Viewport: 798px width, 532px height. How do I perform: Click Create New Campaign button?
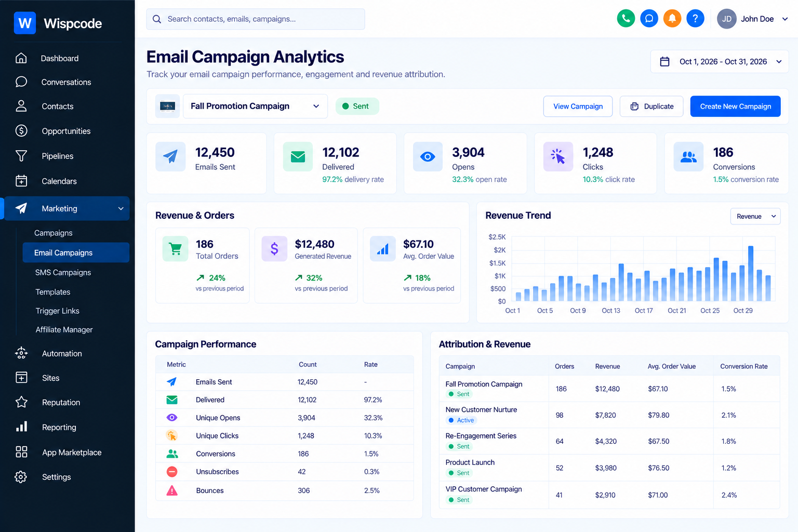click(x=735, y=107)
